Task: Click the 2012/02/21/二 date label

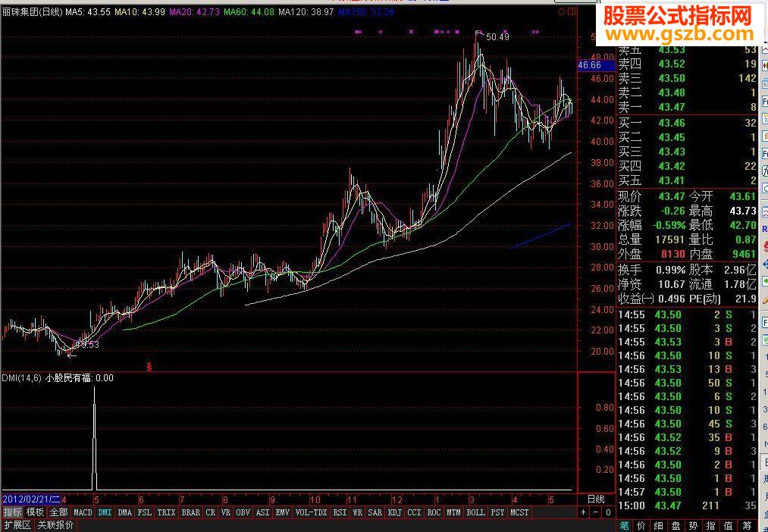Action: click(31, 499)
